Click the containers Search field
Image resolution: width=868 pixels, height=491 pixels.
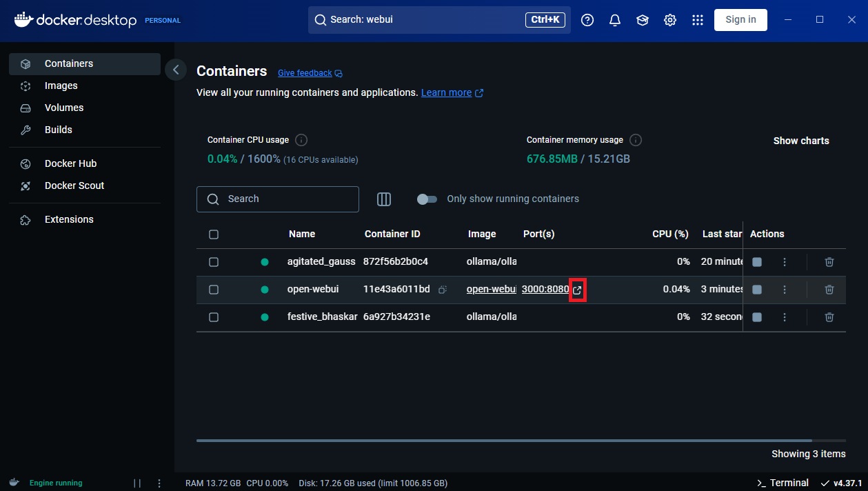point(278,199)
